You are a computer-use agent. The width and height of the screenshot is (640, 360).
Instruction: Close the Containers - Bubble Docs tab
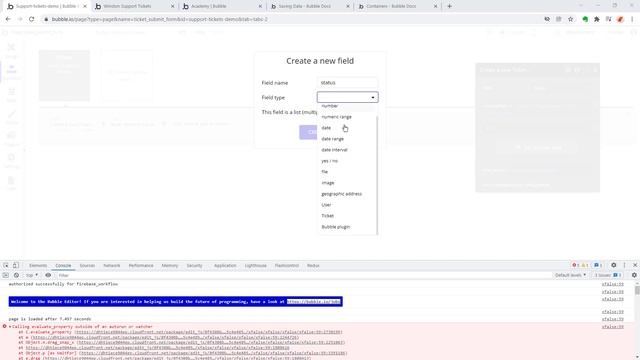pyautogui.click(x=435, y=6)
